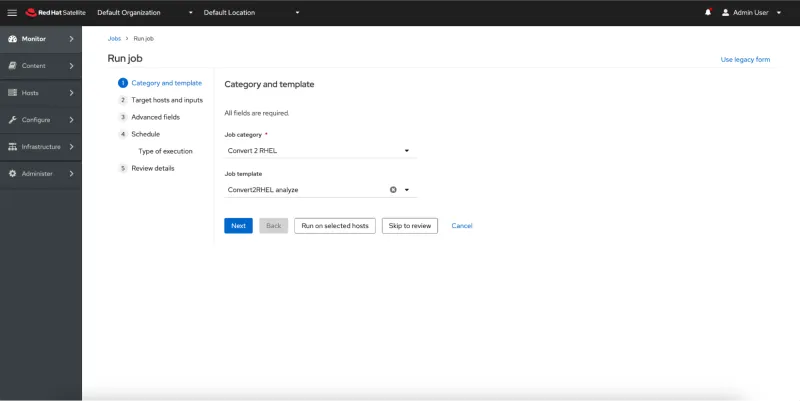Viewport: 800px width, 401px height.
Task: Open the Default Location dropdown
Action: click(x=251, y=12)
